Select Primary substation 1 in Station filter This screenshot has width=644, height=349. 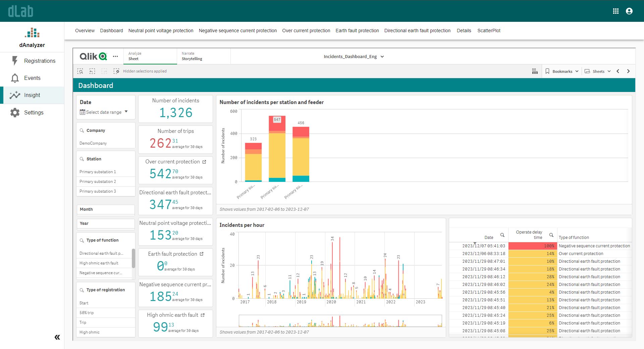[98, 171]
